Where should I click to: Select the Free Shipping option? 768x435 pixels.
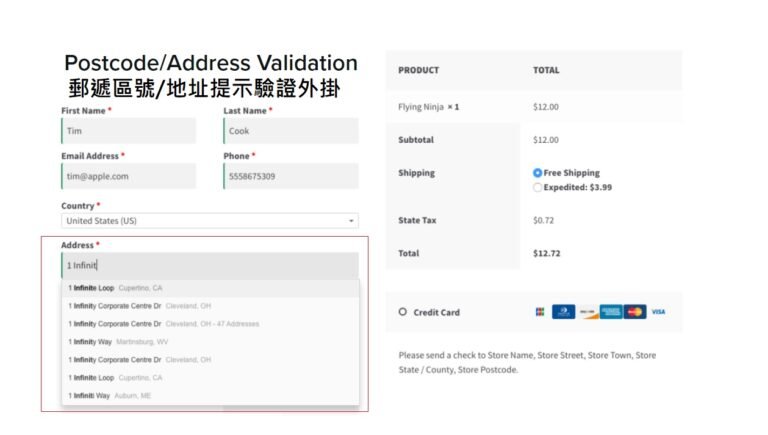(538, 173)
